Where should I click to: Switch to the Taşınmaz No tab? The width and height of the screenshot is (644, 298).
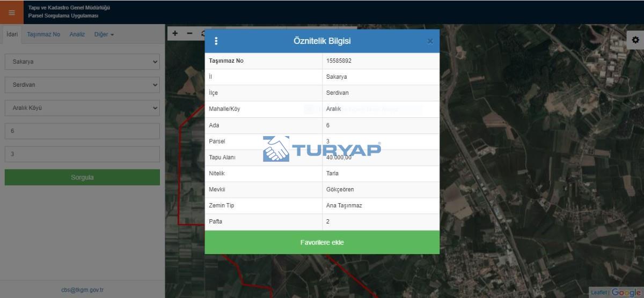(x=43, y=34)
